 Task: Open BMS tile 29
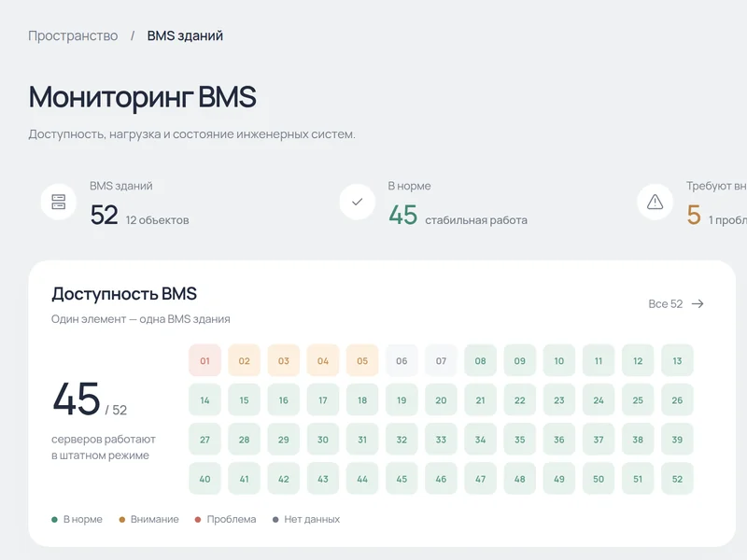click(284, 440)
